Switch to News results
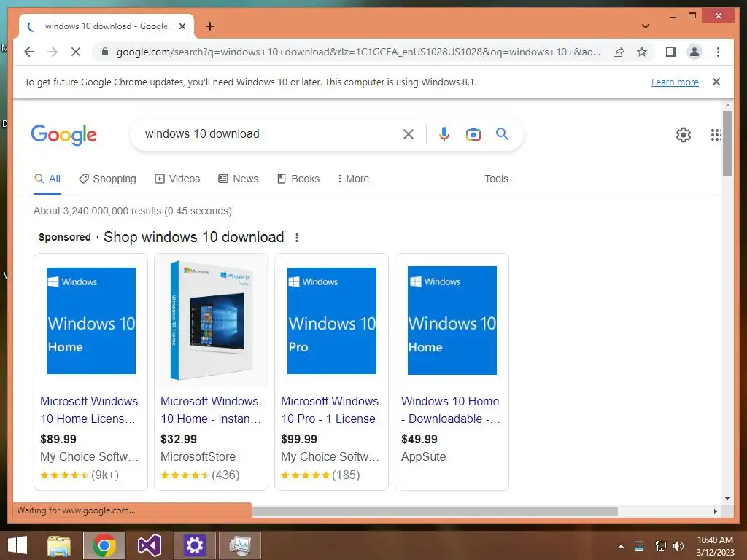The width and height of the screenshot is (747, 560). tap(239, 179)
